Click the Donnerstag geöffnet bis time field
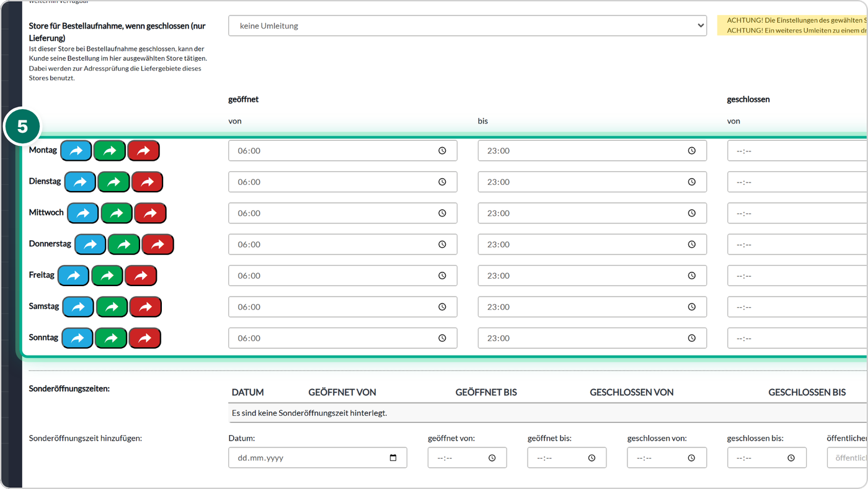Image resolution: width=868 pixels, height=489 pixels. (592, 244)
